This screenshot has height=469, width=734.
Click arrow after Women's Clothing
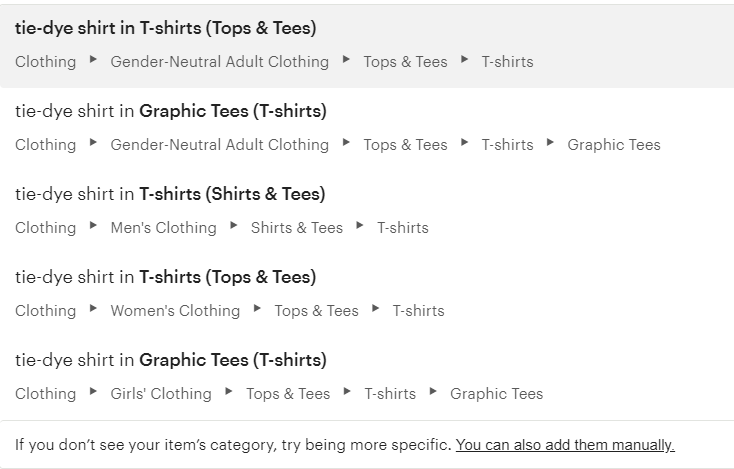(x=257, y=308)
